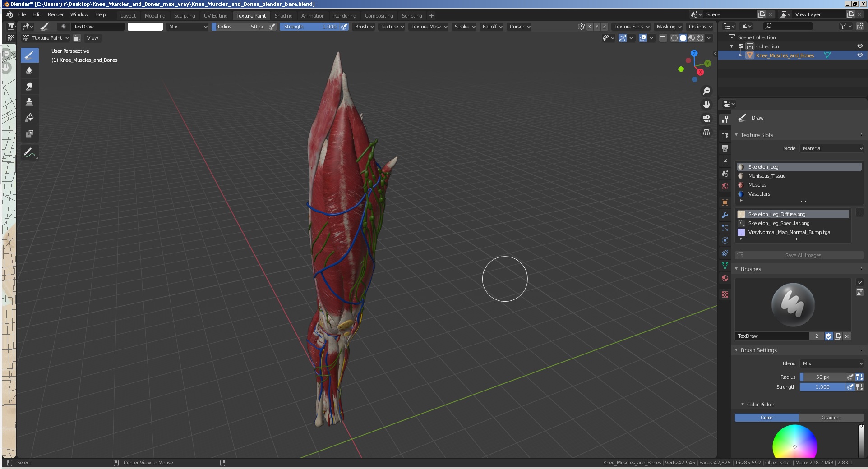The height and width of the screenshot is (469, 868).
Task: Toggle Y symmetry mirror
Action: 597,27
